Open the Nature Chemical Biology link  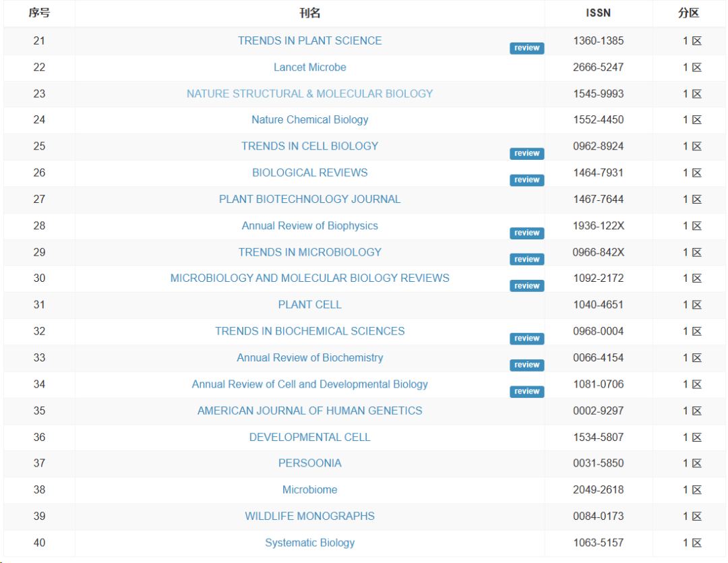click(x=309, y=120)
